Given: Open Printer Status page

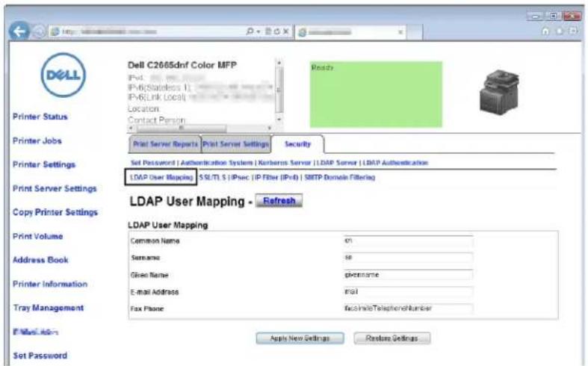Looking at the screenshot, I should click(x=40, y=117).
